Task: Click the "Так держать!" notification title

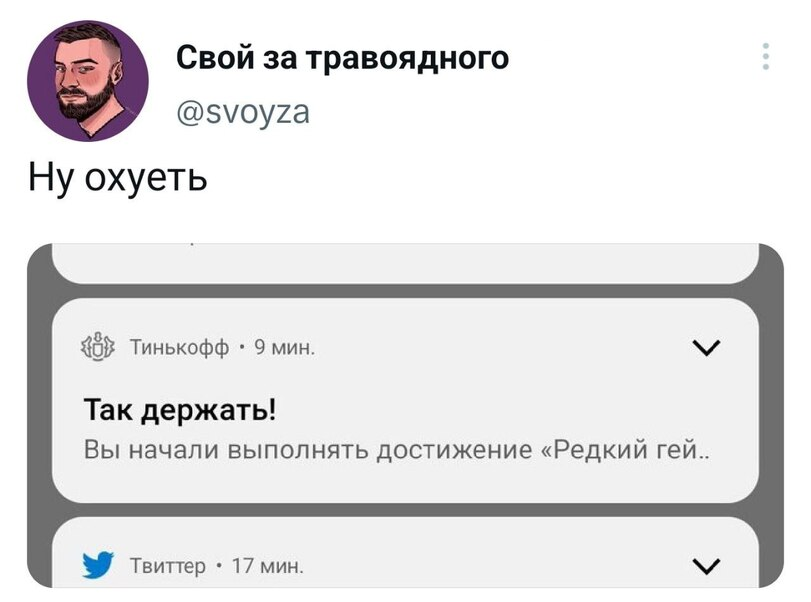Action: 181,410
